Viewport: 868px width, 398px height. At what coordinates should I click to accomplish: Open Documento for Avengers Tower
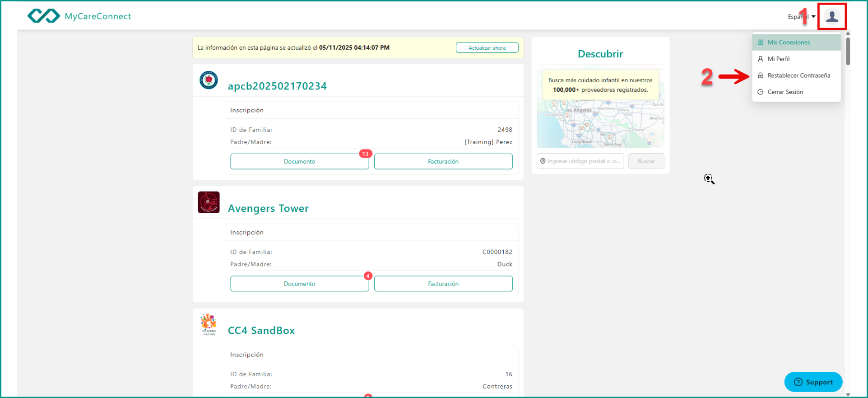tap(299, 284)
